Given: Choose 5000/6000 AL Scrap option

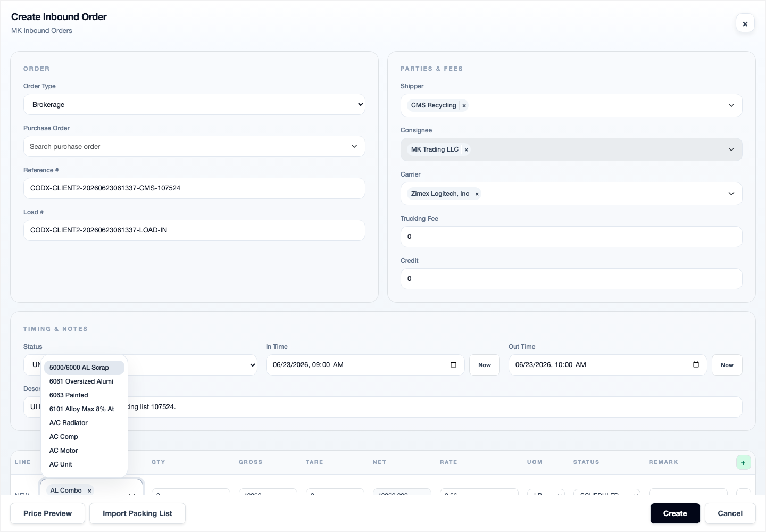Looking at the screenshot, I should 84,368.
